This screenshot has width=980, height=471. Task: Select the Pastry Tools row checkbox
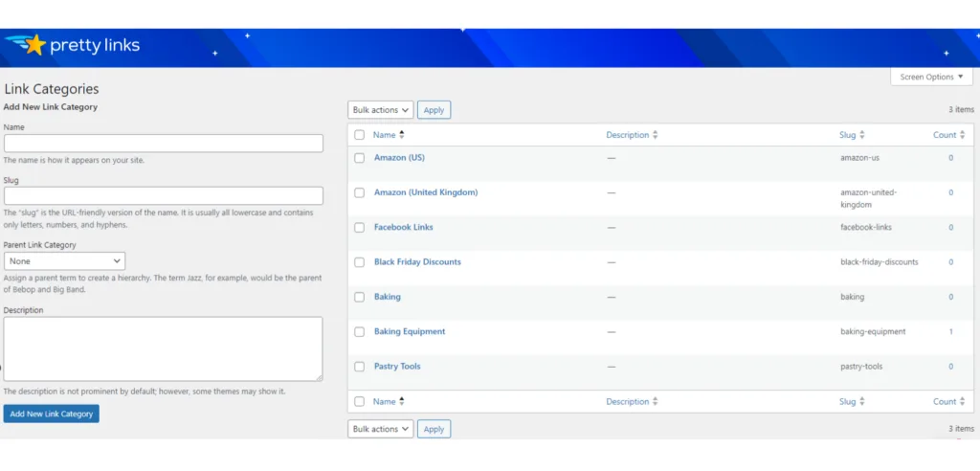tap(360, 367)
